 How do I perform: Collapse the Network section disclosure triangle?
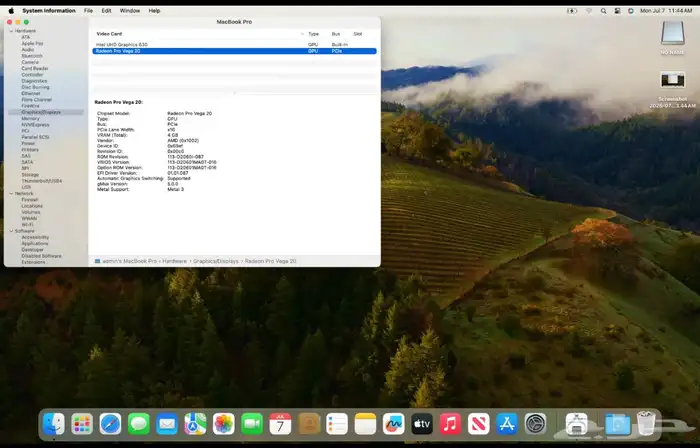pyautogui.click(x=11, y=193)
